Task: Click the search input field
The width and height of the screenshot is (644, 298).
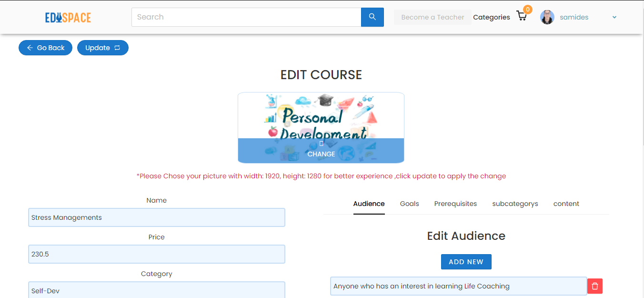Action: 246,17
